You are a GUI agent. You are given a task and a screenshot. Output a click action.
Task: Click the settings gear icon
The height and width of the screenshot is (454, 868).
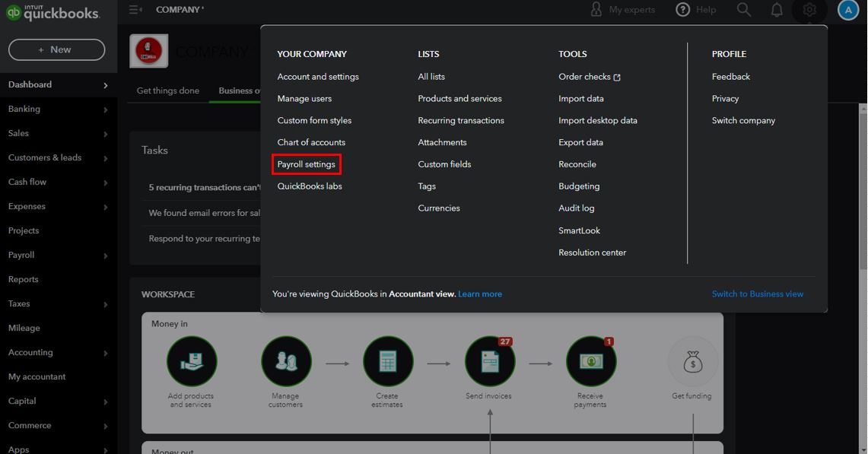click(809, 10)
